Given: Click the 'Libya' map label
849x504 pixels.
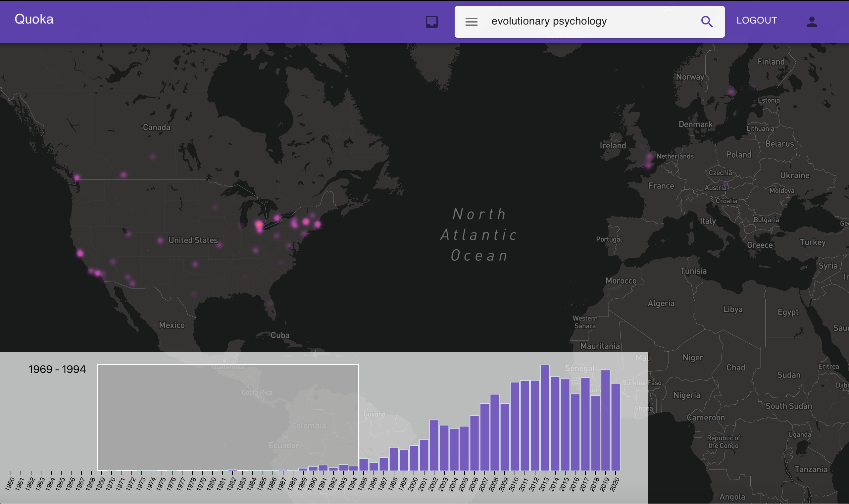Looking at the screenshot, I should tap(732, 309).
